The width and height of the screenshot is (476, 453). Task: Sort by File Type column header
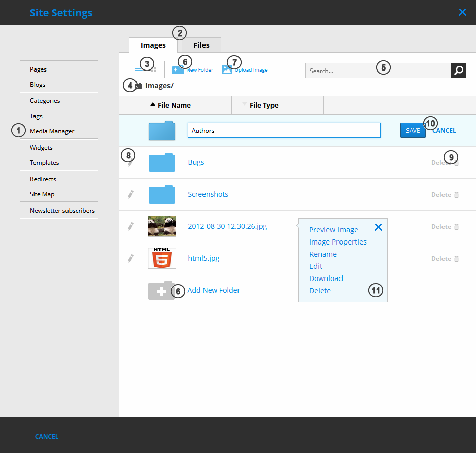tap(264, 106)
